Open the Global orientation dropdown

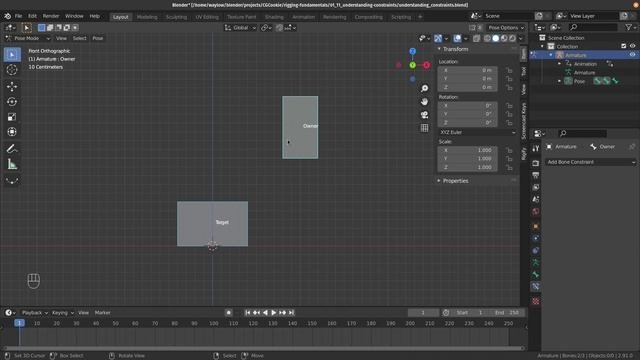[240, 28]
